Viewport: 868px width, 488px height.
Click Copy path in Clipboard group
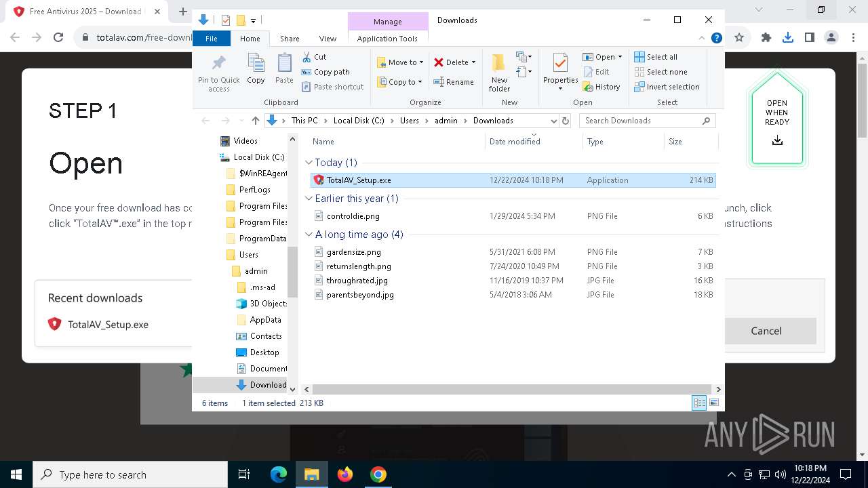325,72
